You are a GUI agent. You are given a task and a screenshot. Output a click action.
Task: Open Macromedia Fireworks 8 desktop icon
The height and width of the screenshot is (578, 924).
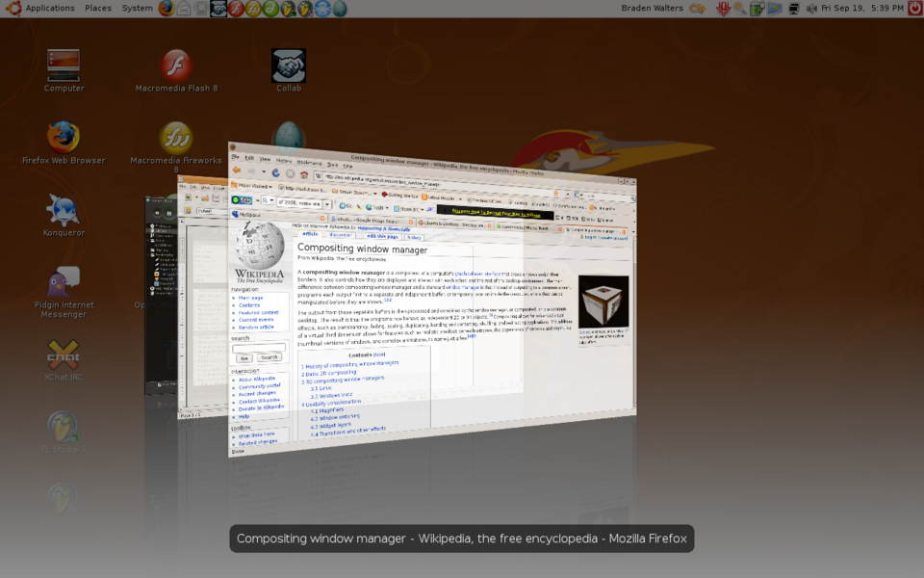176,146
